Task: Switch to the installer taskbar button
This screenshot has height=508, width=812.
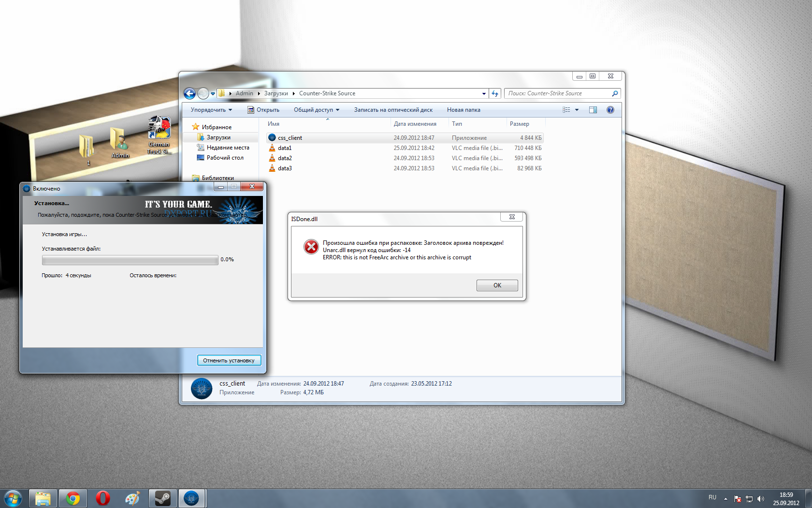Action: 192,498
